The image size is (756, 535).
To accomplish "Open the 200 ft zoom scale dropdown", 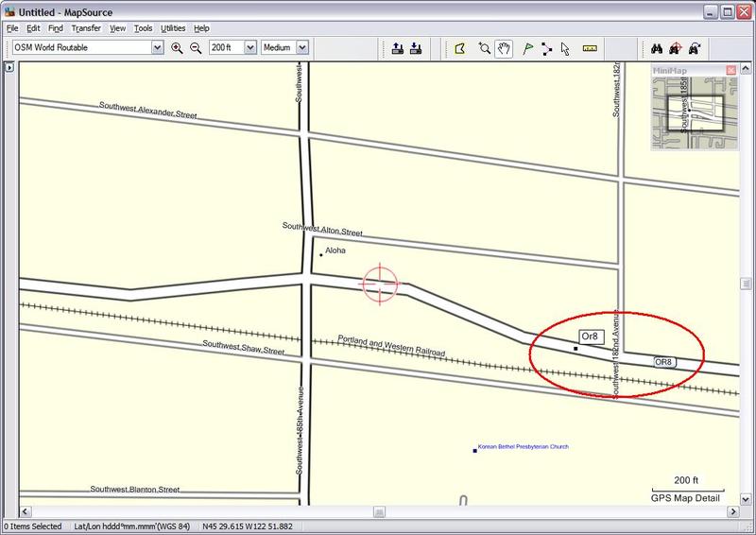I will coord(250,47).
